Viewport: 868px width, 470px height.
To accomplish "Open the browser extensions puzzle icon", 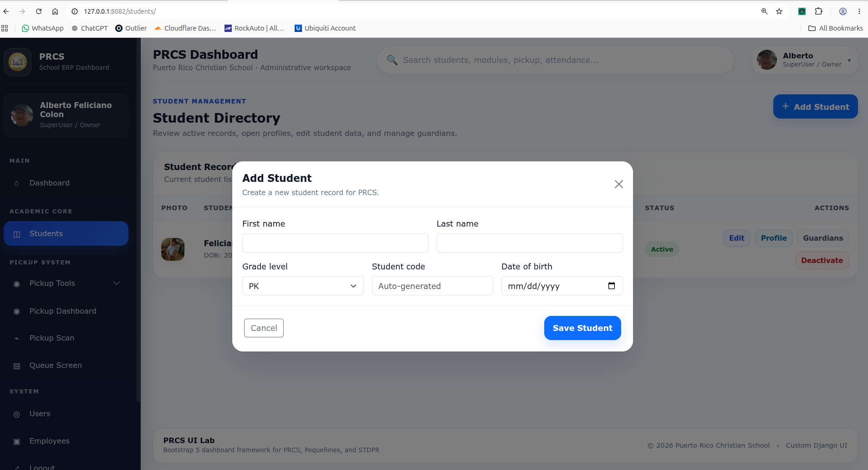I will pos(818,11).
